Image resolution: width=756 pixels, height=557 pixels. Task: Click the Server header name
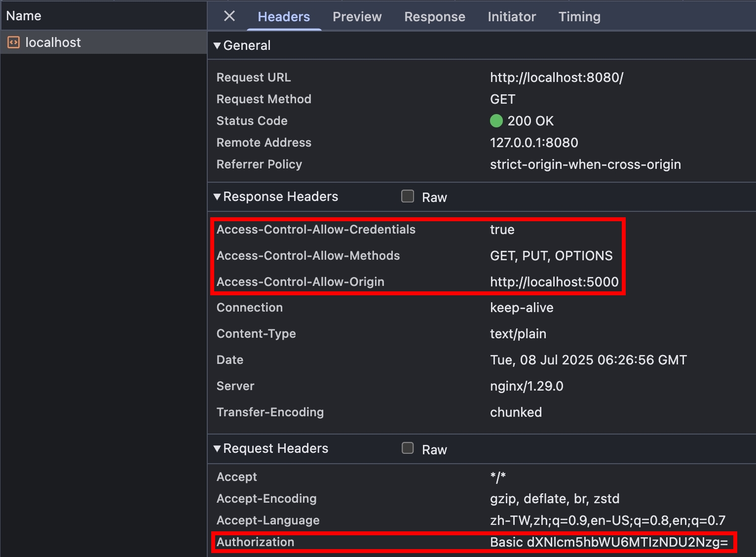(235, 386)
